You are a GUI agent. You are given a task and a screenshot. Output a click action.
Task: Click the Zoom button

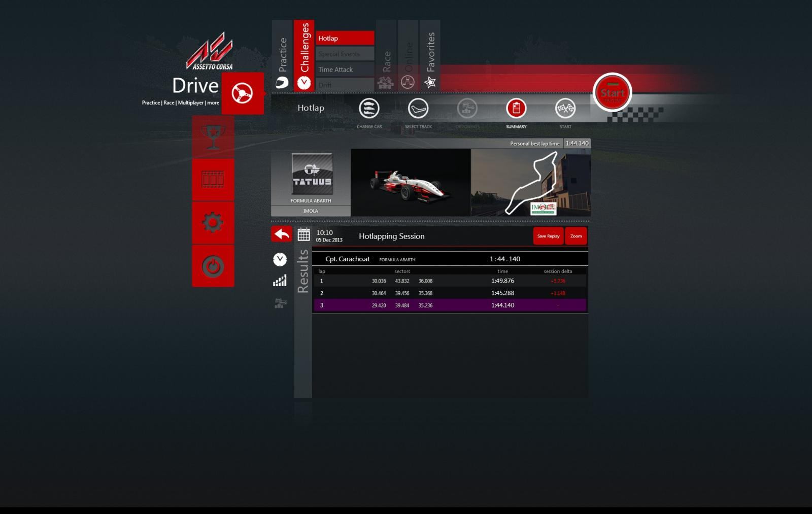(576, 236)
